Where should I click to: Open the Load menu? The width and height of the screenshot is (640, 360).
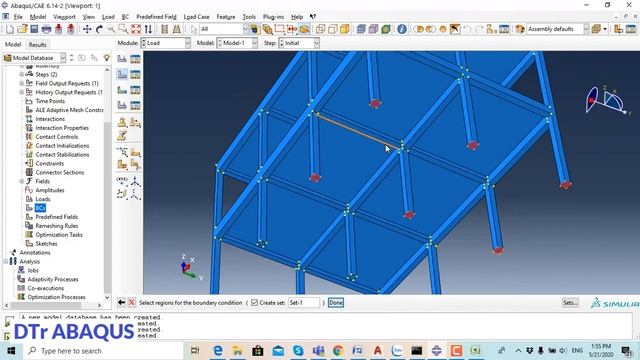[x=108, y=17]
